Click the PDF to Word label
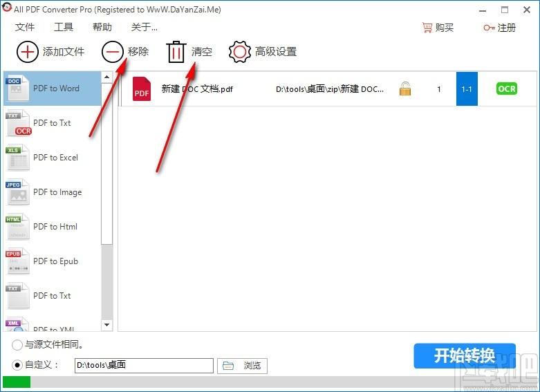Image resolution: width=540 pixels, height=392 pixels. (x=56, y=88)
